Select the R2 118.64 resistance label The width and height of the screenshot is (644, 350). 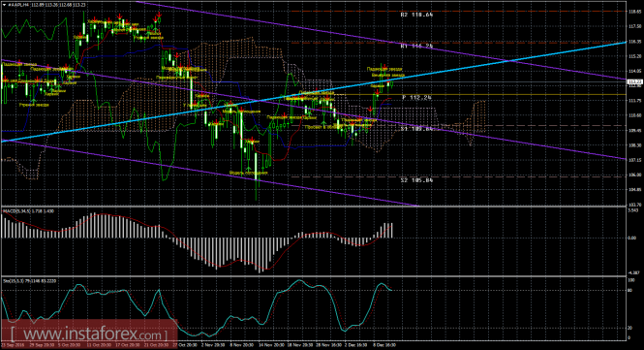(416, 15)
